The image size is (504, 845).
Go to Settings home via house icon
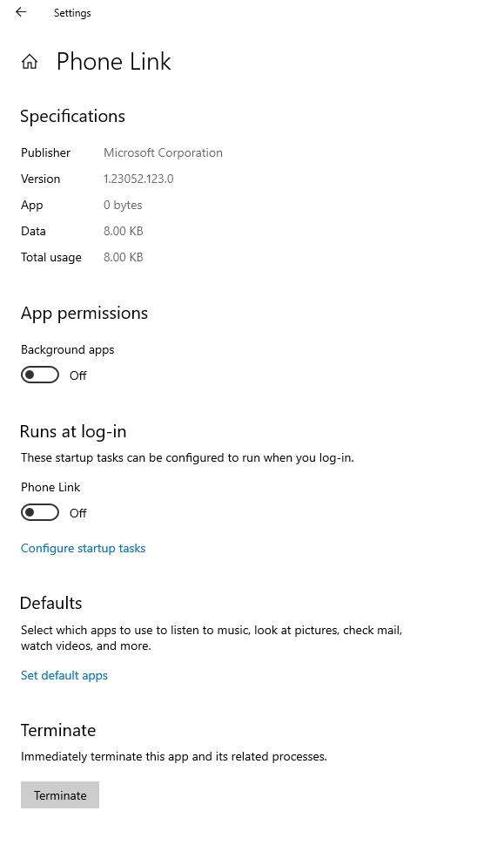(30, 62)
